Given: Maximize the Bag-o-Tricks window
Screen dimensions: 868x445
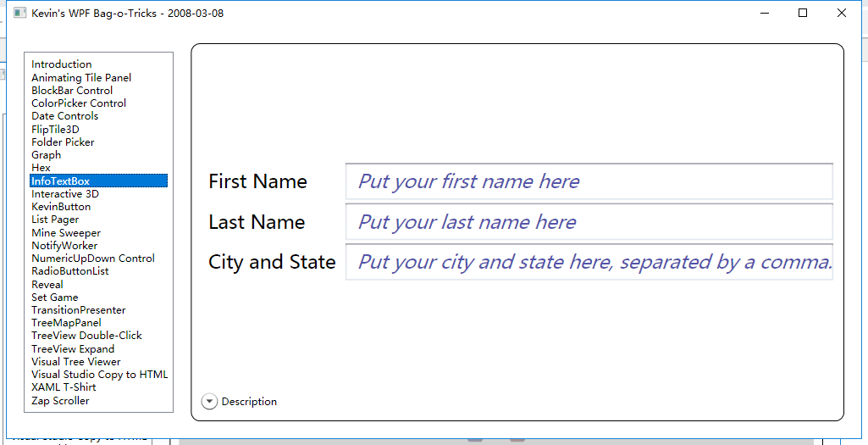Looking at the screenshot, I should point(803,14).
